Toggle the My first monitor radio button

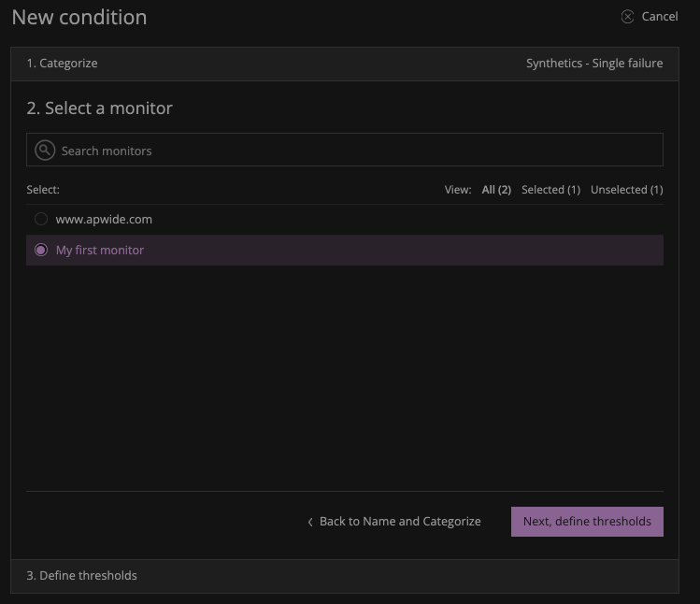point(41,251)
